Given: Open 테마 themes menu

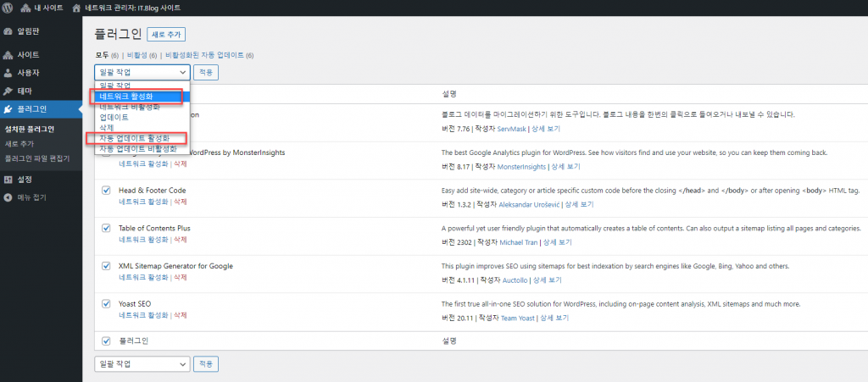Looking at the screenshot, I should (25, 91).
